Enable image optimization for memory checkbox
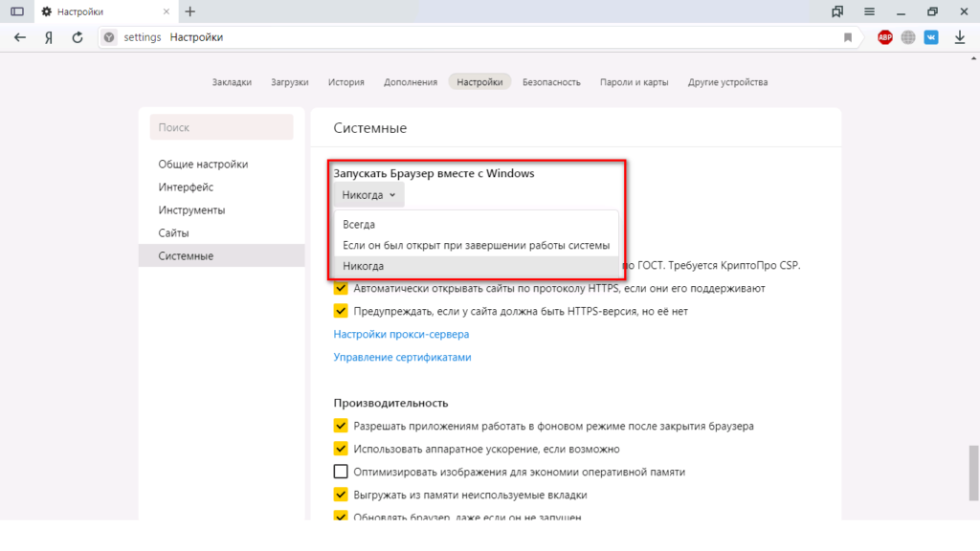 pos(341,472)
